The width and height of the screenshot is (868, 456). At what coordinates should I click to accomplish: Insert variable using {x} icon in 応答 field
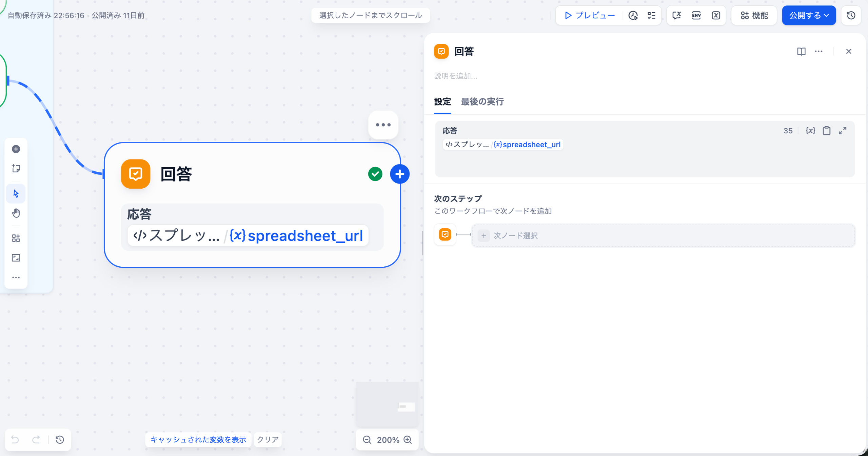(810, 131)
